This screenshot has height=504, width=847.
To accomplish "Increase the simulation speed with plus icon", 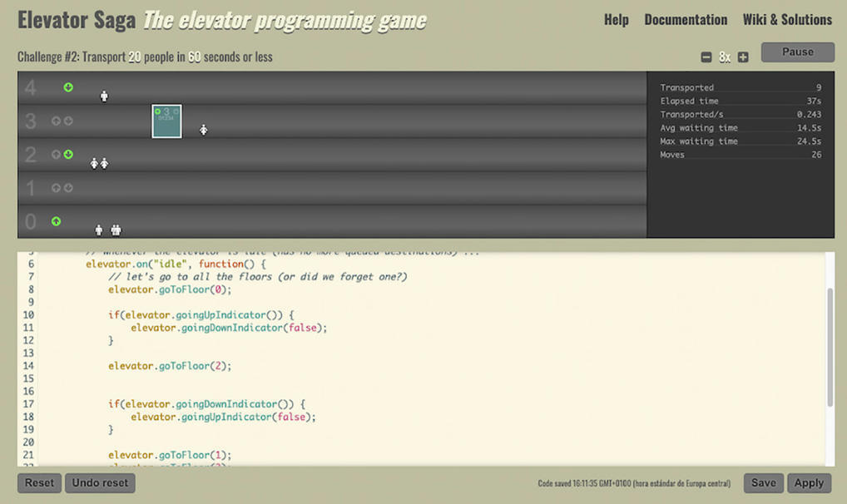I will (743, 57).
